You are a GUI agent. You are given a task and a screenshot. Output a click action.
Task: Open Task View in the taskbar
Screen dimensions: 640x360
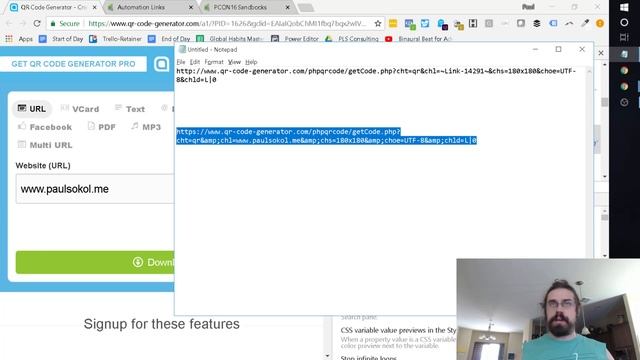tap(624, 38)
